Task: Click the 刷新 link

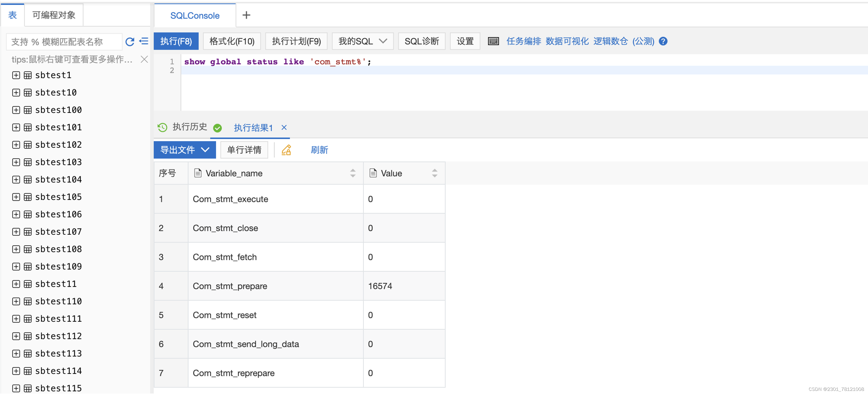Action: 319,150
